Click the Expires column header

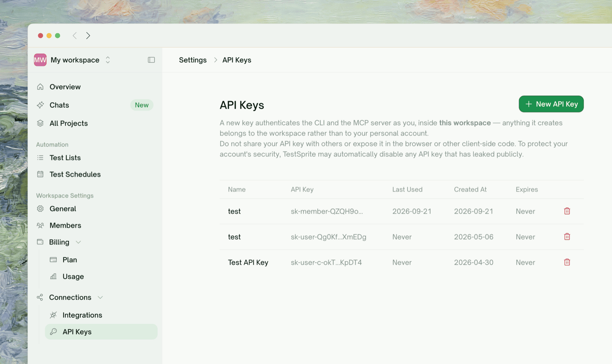[x=527, y=190]
